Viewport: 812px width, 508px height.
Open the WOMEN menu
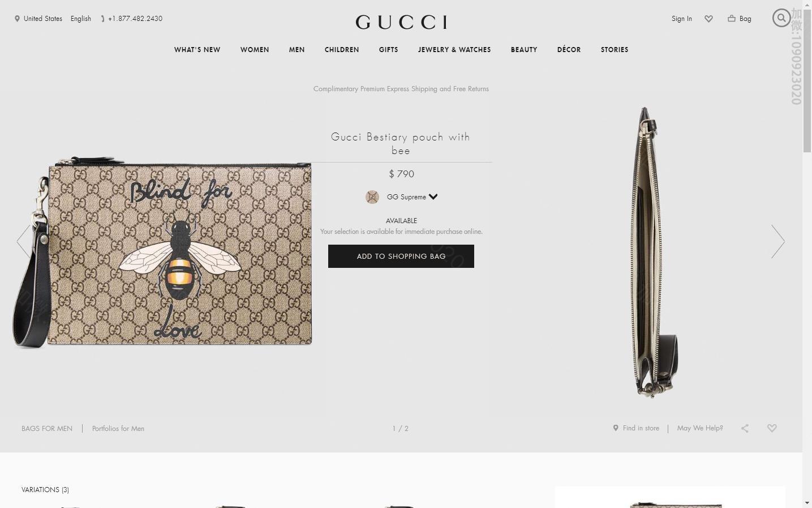pos(255,50)
